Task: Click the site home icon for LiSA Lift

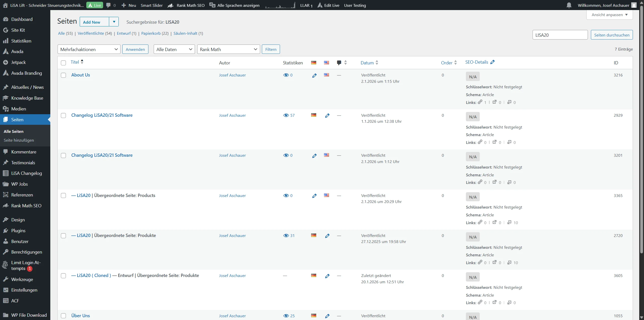Action: (5, 5)
